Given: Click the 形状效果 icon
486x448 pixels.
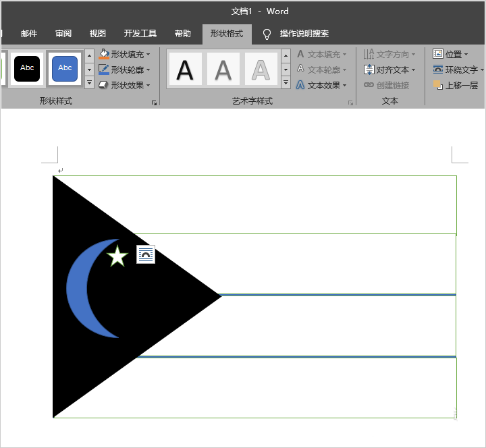Looking at the screenshot, I should [103, 84].
